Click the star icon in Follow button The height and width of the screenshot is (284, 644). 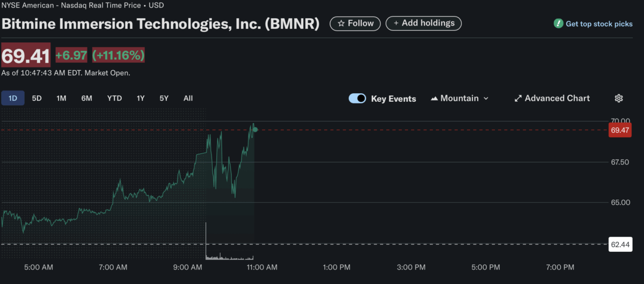coord(341,24)
